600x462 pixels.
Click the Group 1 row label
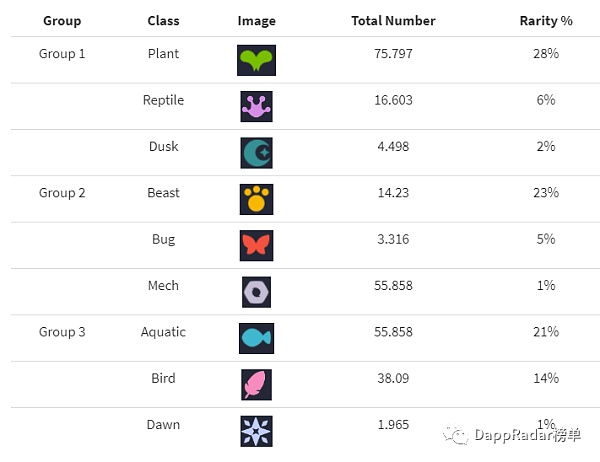pos(62,54)
